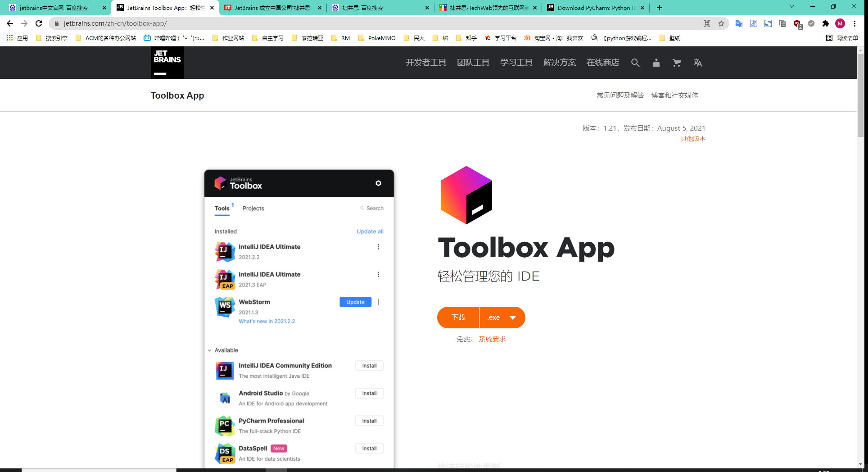Open the 解决方案 menu
This screenshot has width=868, height=472.
click(x=560, y=63)
